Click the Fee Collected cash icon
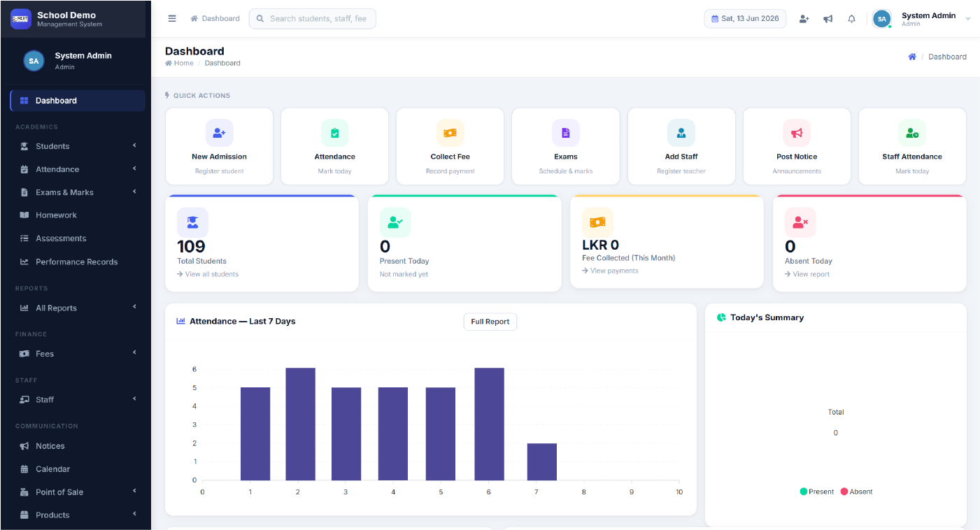 [597, 222]
